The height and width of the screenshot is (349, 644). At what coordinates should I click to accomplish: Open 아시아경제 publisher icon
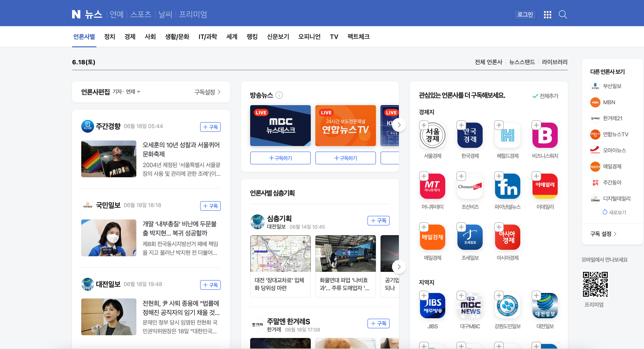[507, 237]
